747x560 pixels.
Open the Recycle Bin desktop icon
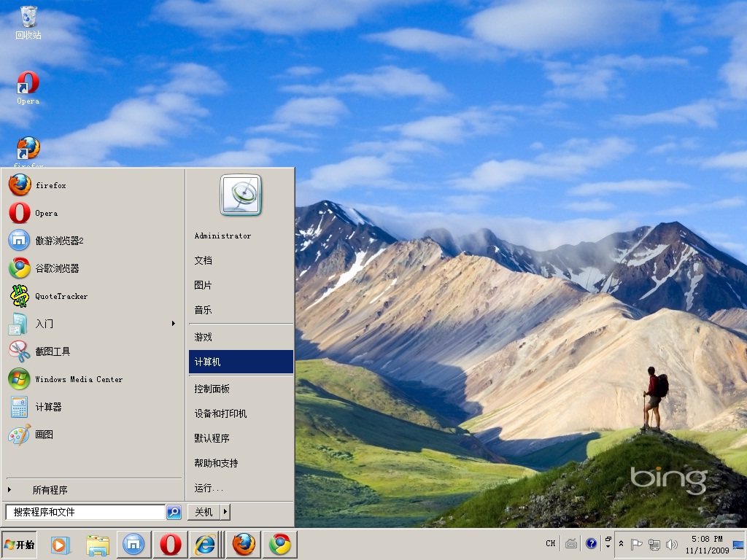coord(28,23)
